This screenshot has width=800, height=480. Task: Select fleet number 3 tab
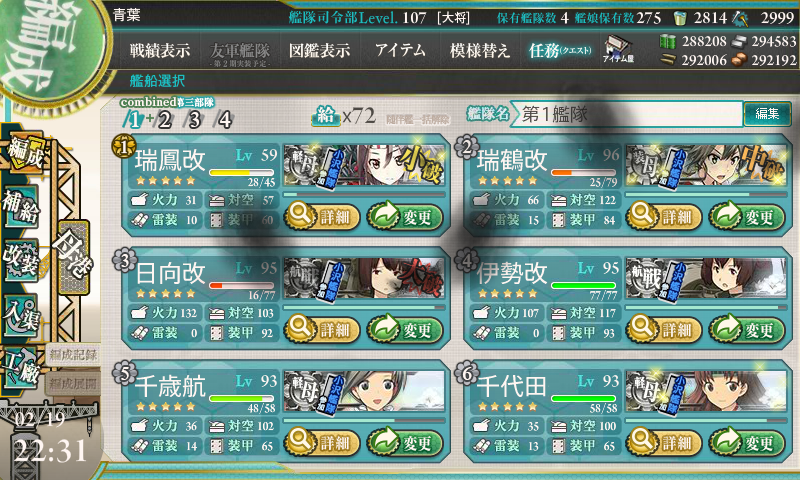click(x=195, y=120)
